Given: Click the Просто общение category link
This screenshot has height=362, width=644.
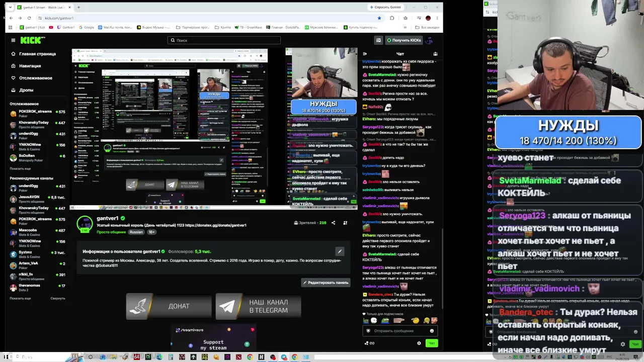Looking at the screenshot, I should coord(111,232).
